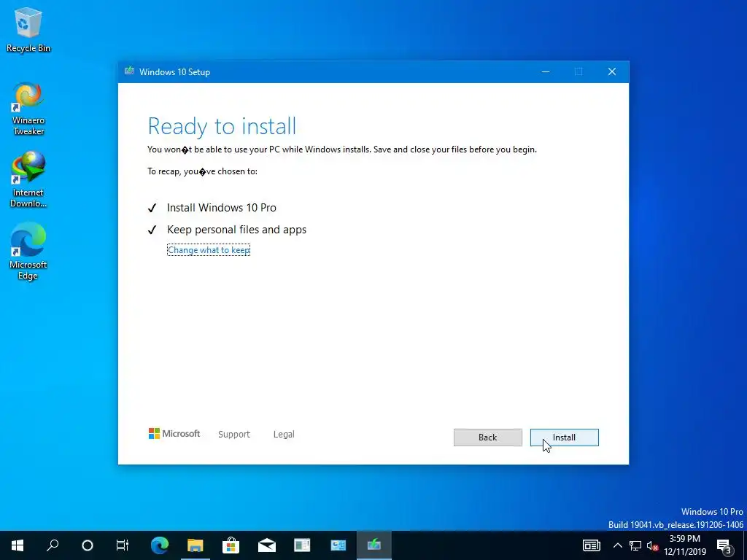
Task: Click the Windows 10 Setup title icon
Action: pos(129,71)
